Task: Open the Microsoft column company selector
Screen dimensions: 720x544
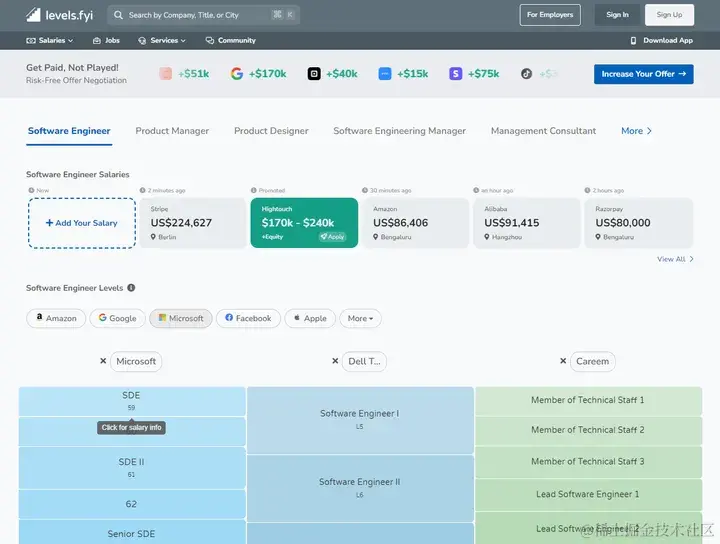Action: [136, 362]
